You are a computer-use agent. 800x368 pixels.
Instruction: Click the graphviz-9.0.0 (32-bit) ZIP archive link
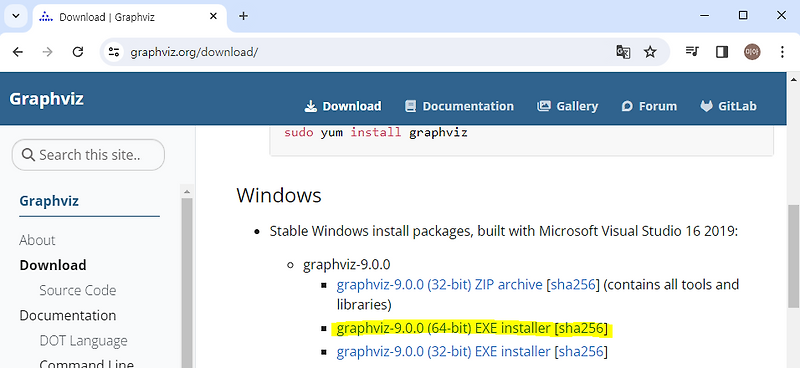439,284
